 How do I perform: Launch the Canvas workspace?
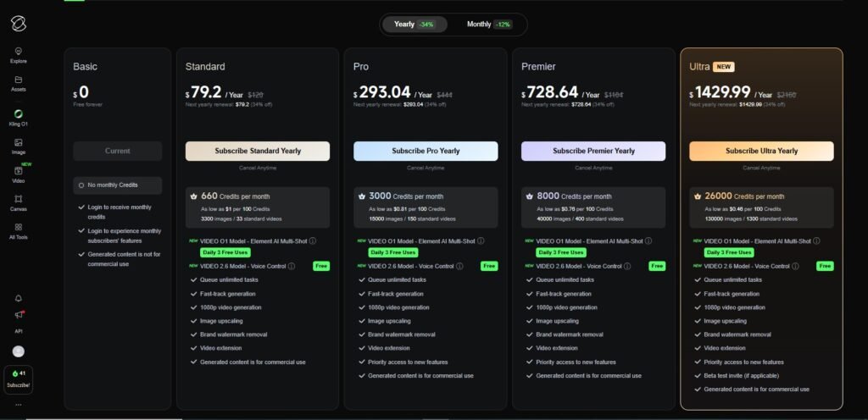[x=18, y=202]
